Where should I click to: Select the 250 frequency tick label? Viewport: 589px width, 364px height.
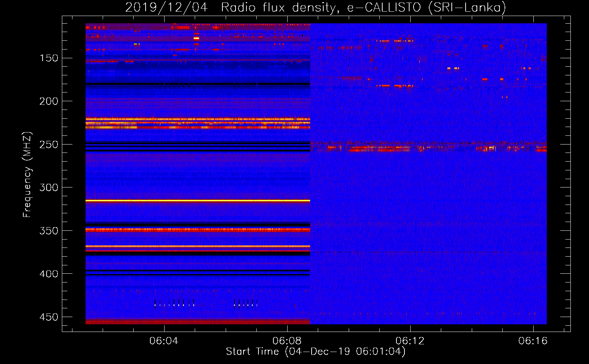coord(49,145)
